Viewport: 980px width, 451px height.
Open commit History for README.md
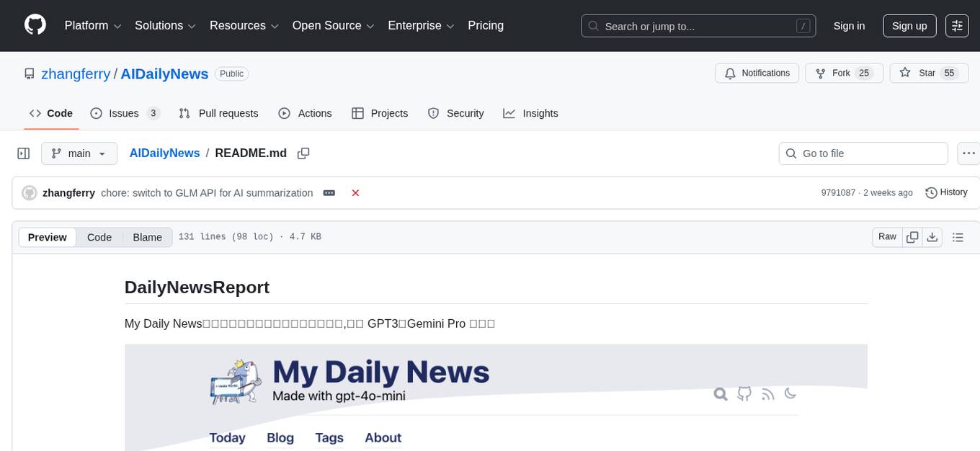coord(946,192)
